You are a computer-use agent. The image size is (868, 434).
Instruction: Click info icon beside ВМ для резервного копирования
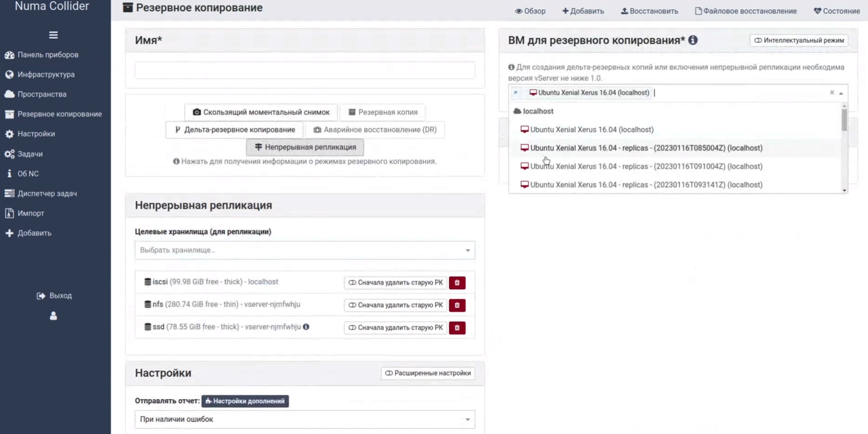[x=693, y=41]
